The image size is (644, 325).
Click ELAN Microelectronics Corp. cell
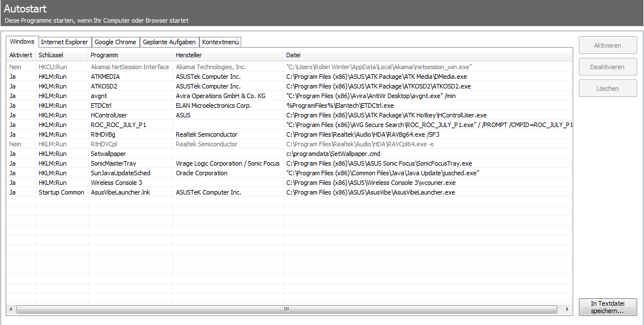click(x=213, y=105)
